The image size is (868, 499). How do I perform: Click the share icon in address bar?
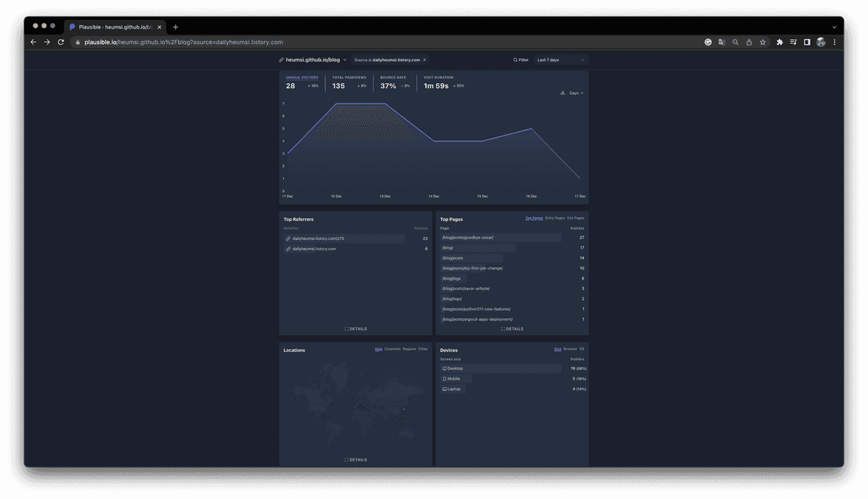(x=749, y=42)
